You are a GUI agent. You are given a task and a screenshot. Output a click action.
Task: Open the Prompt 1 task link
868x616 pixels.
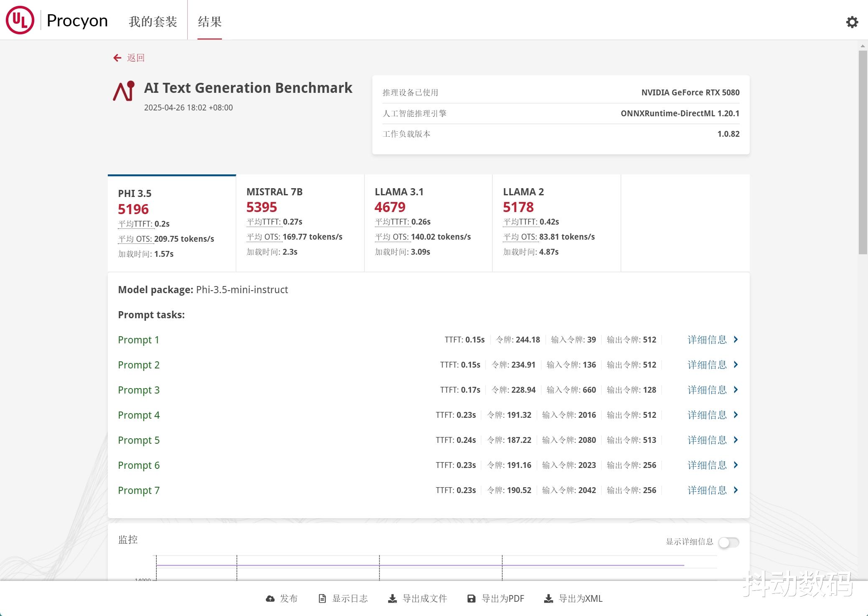(x=139, y=340)
